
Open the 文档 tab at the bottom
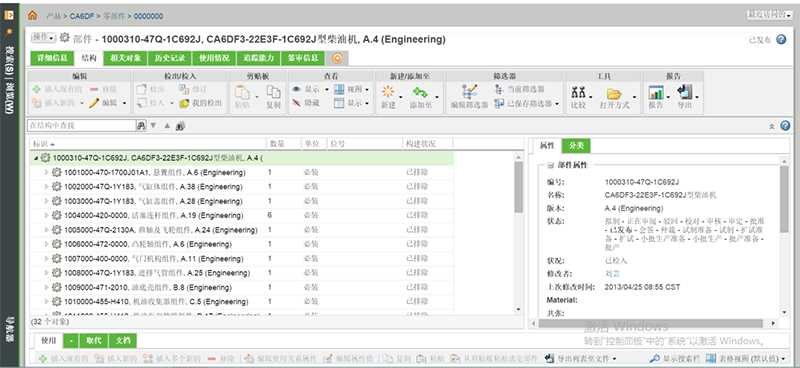[123, 340]
